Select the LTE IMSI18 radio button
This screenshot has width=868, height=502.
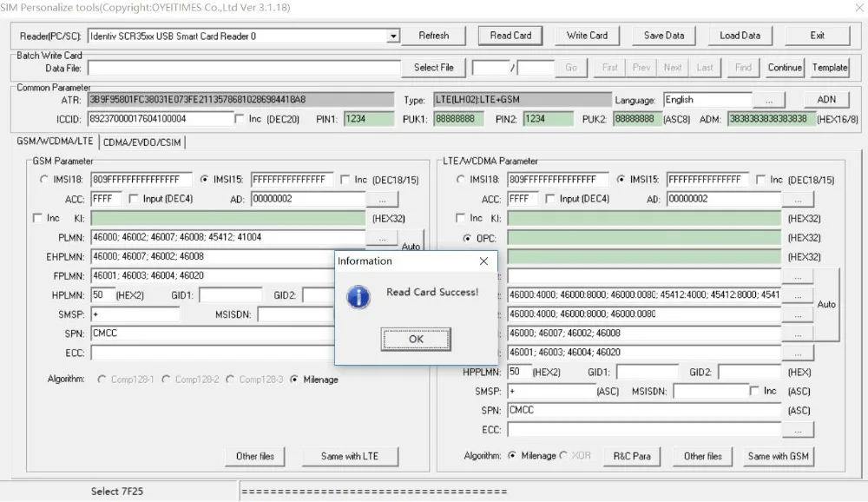pyautogui.click(x=461, y=180)
